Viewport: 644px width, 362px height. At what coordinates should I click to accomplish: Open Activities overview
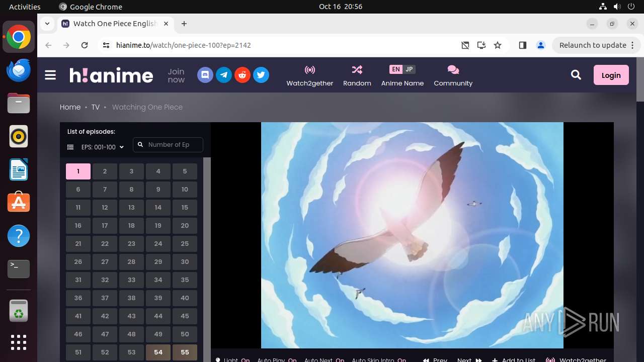coord(25,7)
